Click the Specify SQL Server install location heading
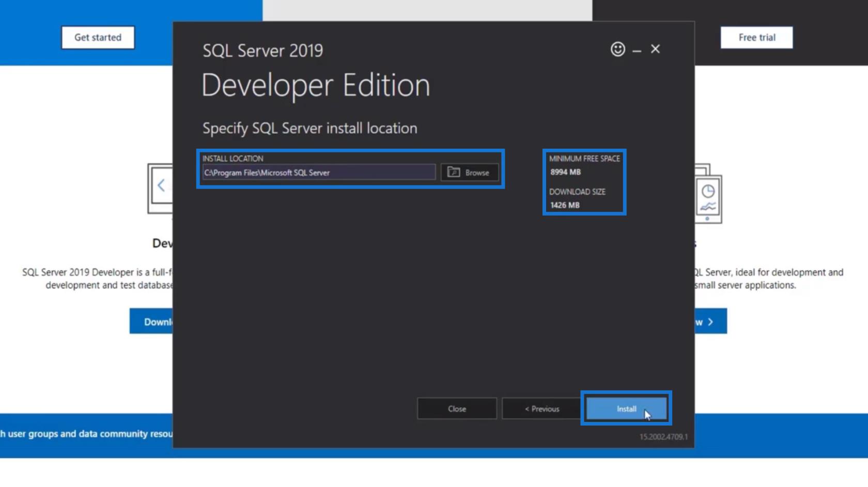Viewport: 868px width, 487px height. pyautogui.click(x=309, y=128)
